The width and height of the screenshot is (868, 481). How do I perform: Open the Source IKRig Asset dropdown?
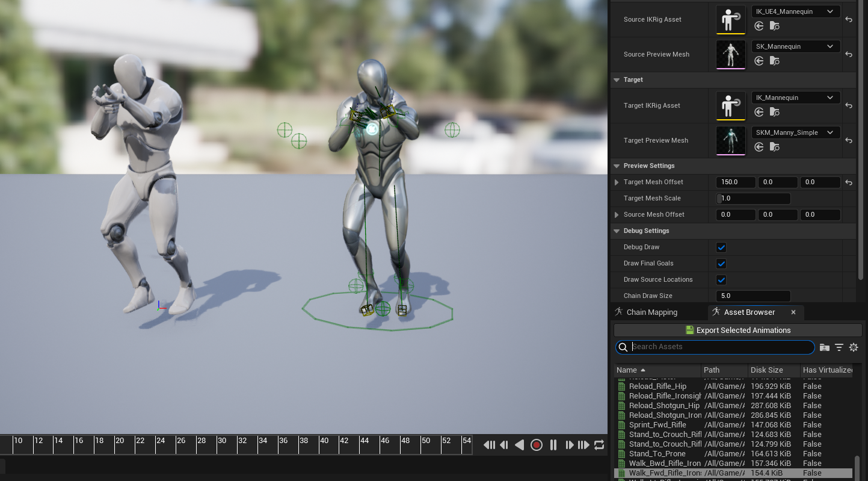click(795, 11)
